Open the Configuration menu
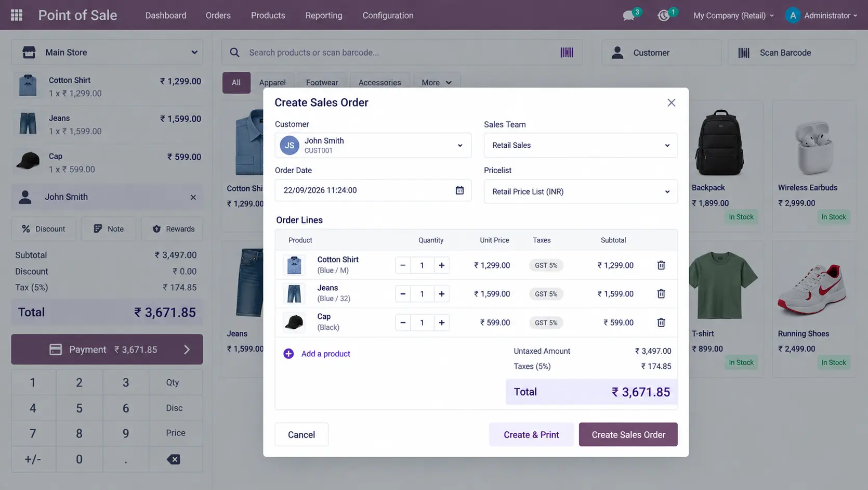 point(388,16)
